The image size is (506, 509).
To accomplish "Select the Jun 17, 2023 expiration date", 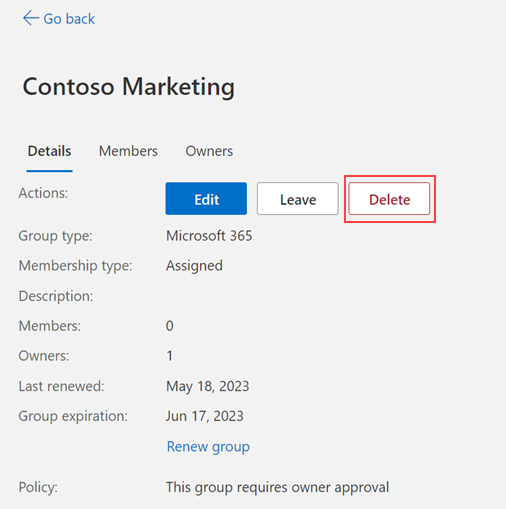I will 205,416.
